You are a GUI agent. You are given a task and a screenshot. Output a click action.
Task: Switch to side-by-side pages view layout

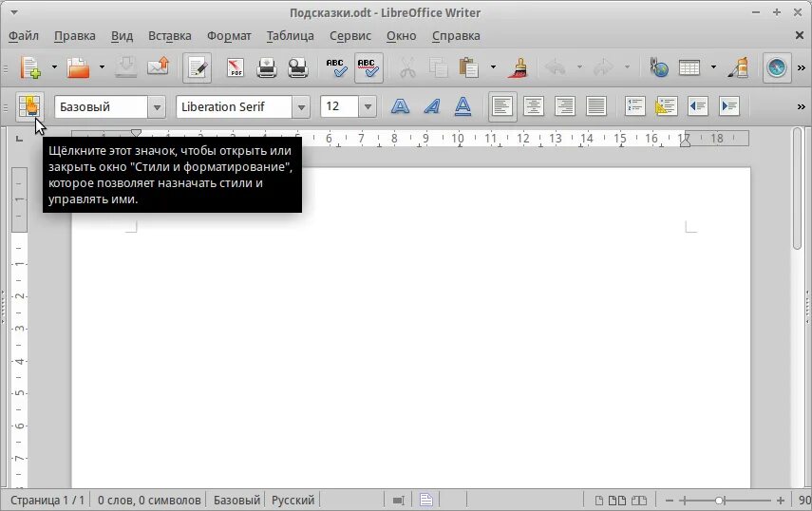pyautogui.click(x=616, y=501)
